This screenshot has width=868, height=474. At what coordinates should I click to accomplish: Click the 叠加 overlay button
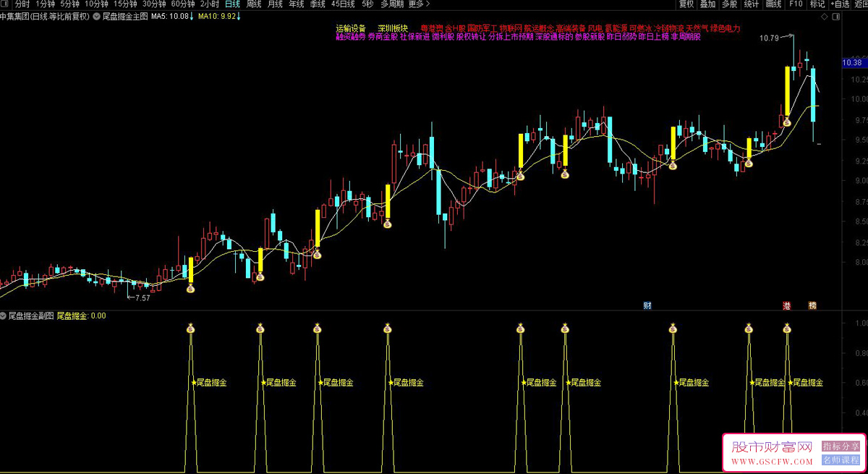pyautogui.click(x=708, y=4)
